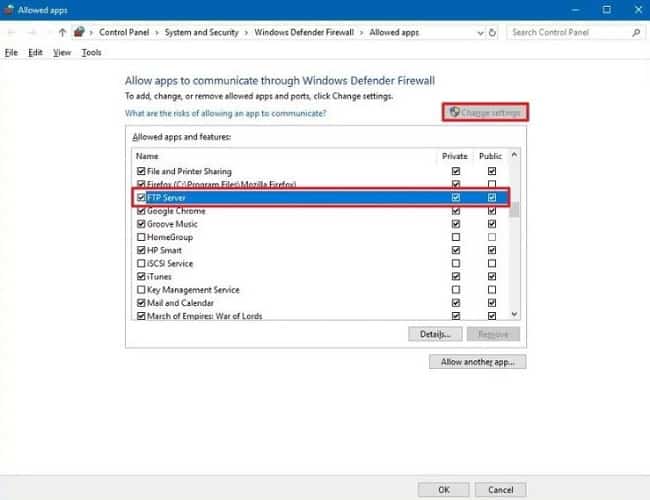Click the search magnifier icon

pos(636,32)
